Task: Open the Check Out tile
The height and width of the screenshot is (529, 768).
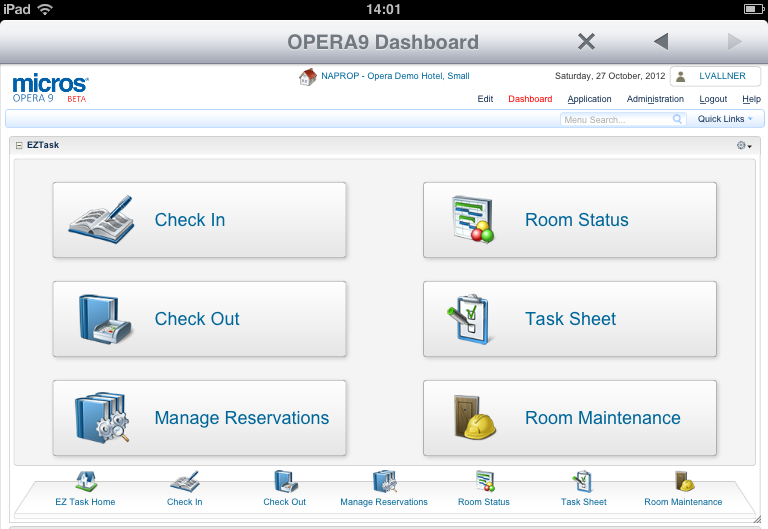Action: 199,319
